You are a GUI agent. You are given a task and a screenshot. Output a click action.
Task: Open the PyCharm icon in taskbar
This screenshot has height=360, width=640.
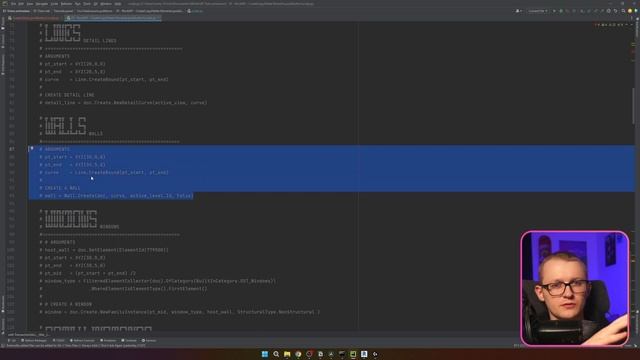point(353,354)
